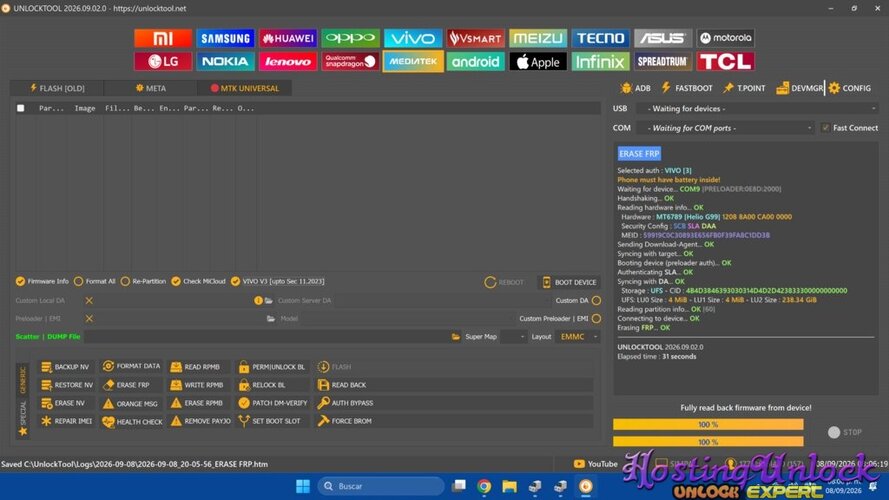Image resolution: width=889 pixels, height=500 pixels.
Task: Open DEVMGR device manager
Action: click(799, 88)
